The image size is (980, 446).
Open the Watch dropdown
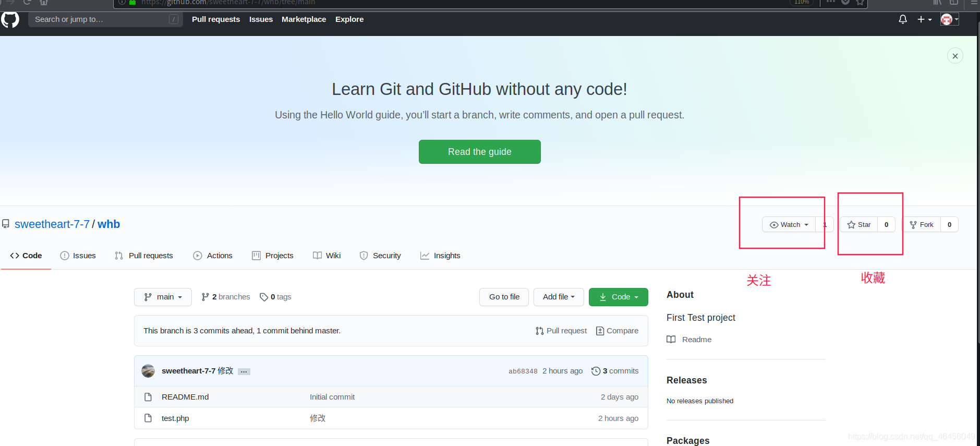click(789, 225)
